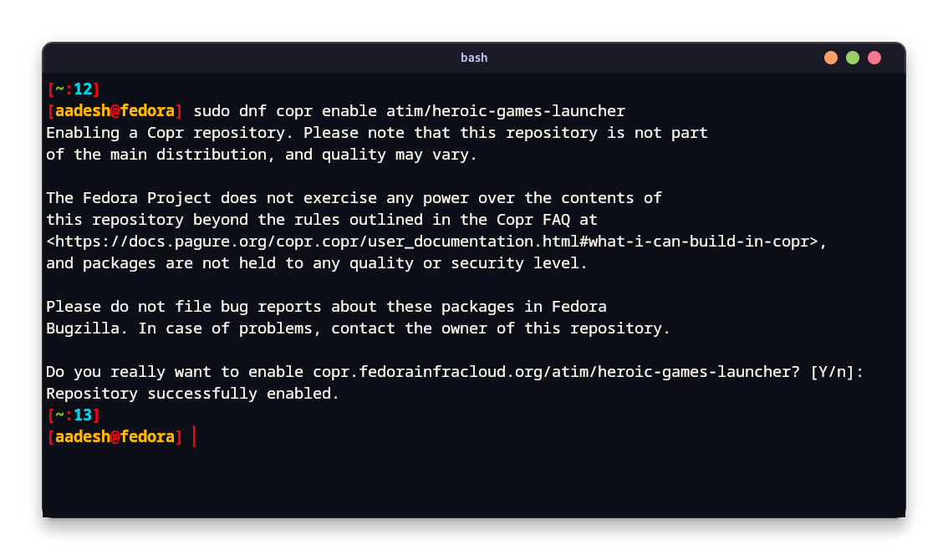Click the aadesh@fedora prompt on the command line

point(115,110)
